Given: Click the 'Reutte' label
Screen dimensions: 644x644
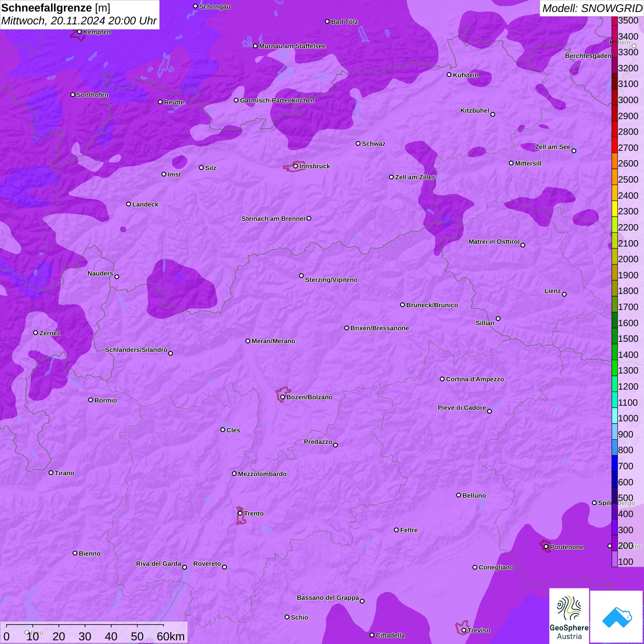Looking at the screenshot, I should pos(174,102).
